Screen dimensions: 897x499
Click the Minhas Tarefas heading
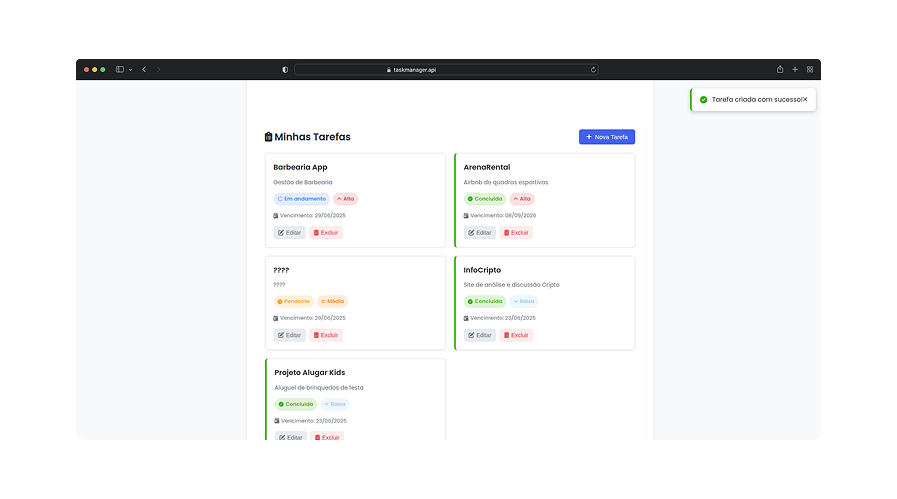coord(312,137)
